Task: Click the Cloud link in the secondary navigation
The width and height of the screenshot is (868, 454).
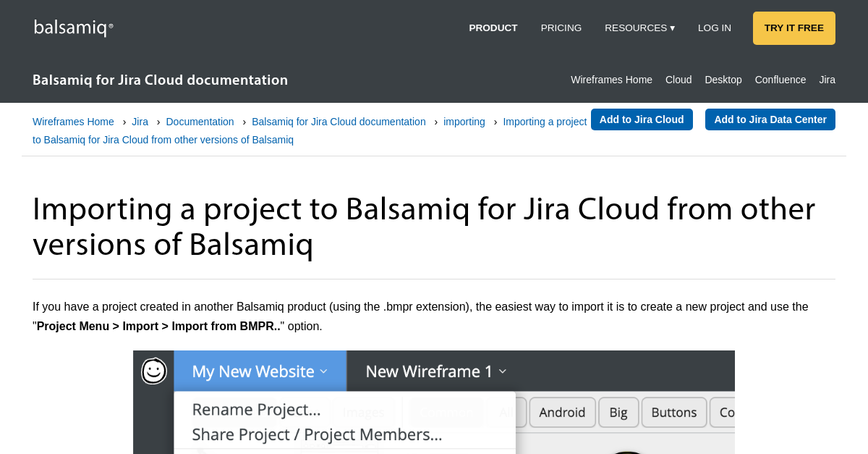Action: 678,80
